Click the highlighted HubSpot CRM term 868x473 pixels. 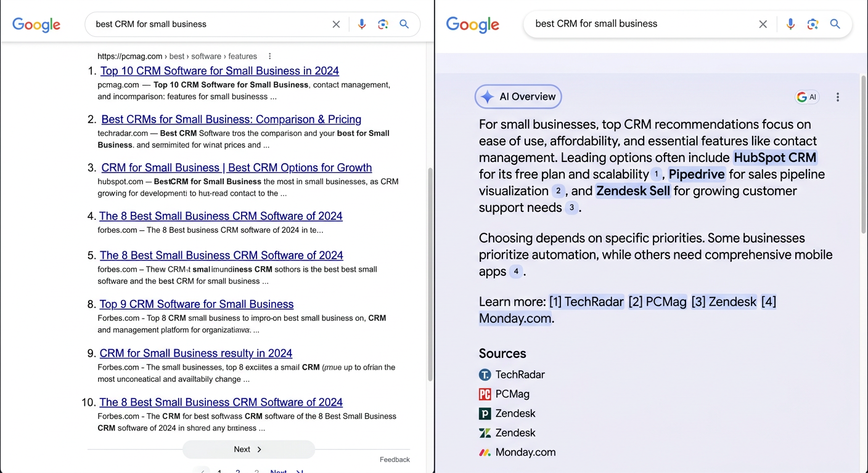(775, 158)
